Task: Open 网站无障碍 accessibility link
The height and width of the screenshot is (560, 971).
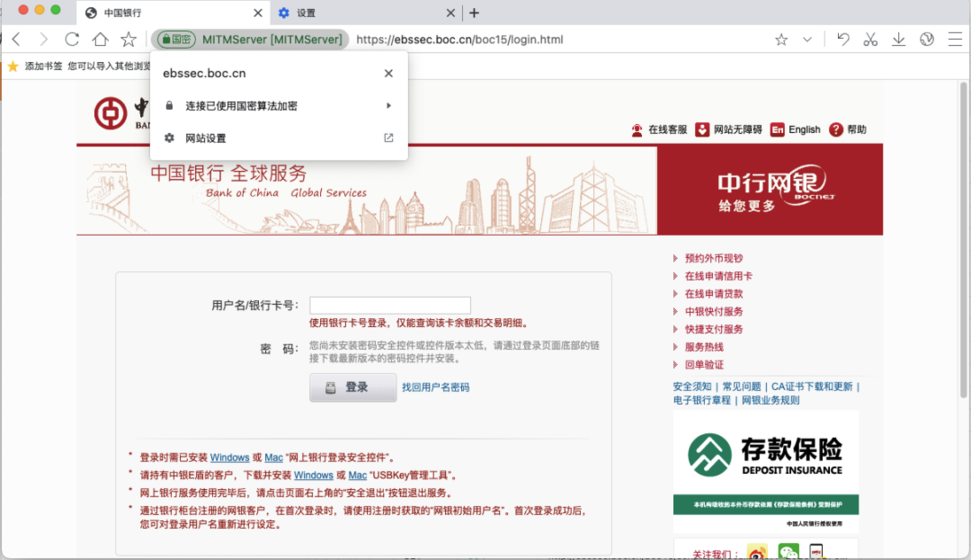Action: point(729,130)
